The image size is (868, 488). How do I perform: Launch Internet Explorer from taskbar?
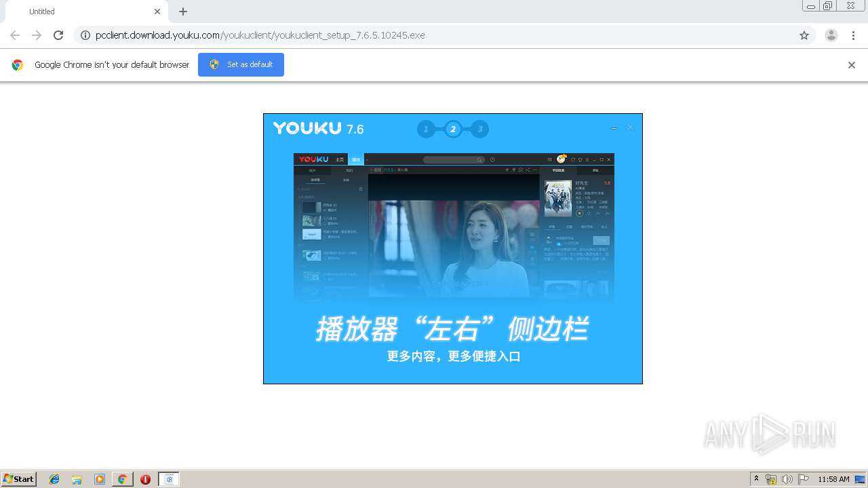(x=54, y=479)
